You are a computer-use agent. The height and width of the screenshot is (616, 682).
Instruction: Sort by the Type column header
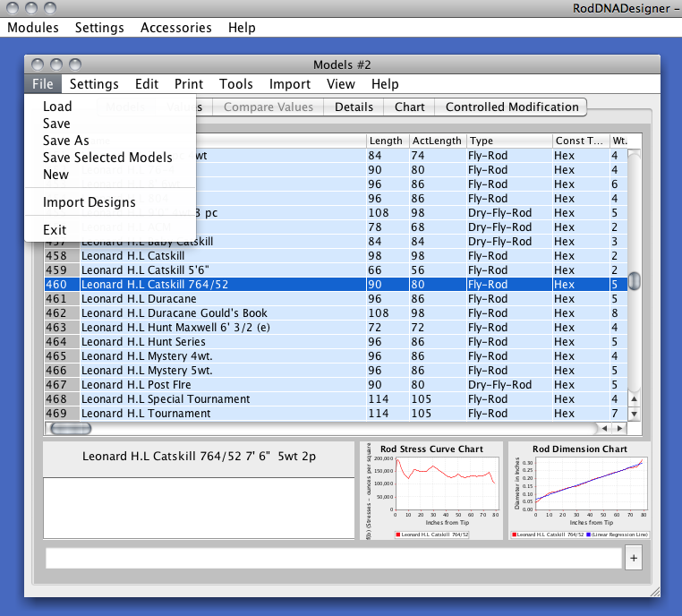[509, 141]
